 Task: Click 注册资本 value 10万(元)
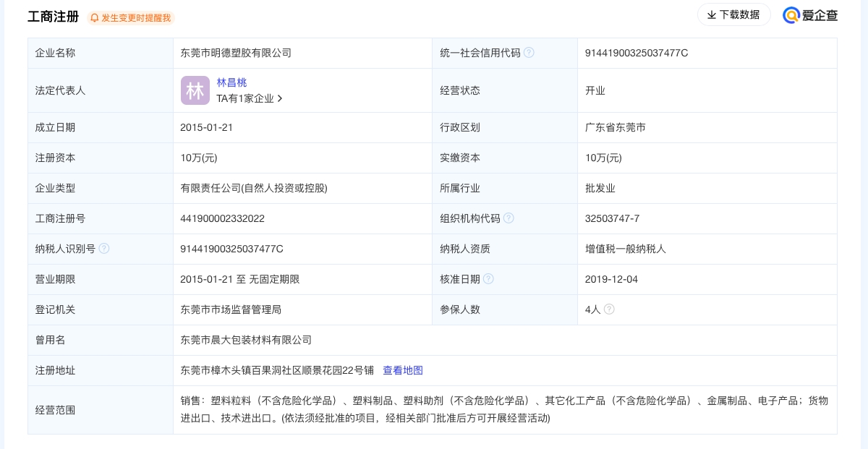pos(199,158)
